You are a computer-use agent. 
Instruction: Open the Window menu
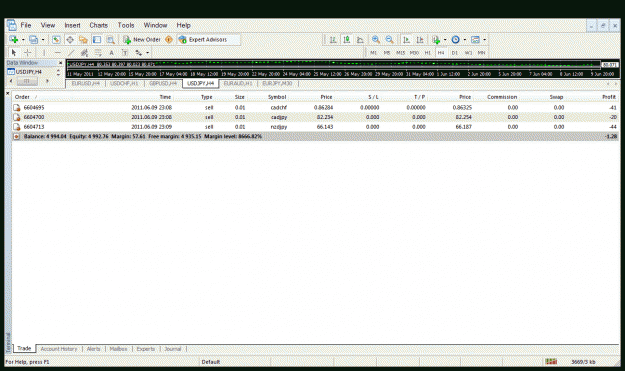click(155, 25)
